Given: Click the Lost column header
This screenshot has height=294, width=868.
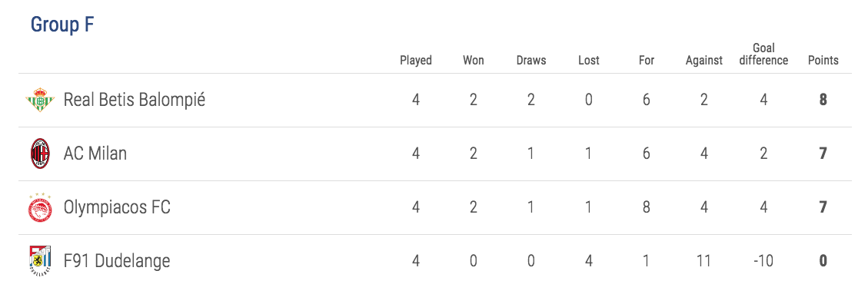Looking at the screenshot, I should [588, 60].
